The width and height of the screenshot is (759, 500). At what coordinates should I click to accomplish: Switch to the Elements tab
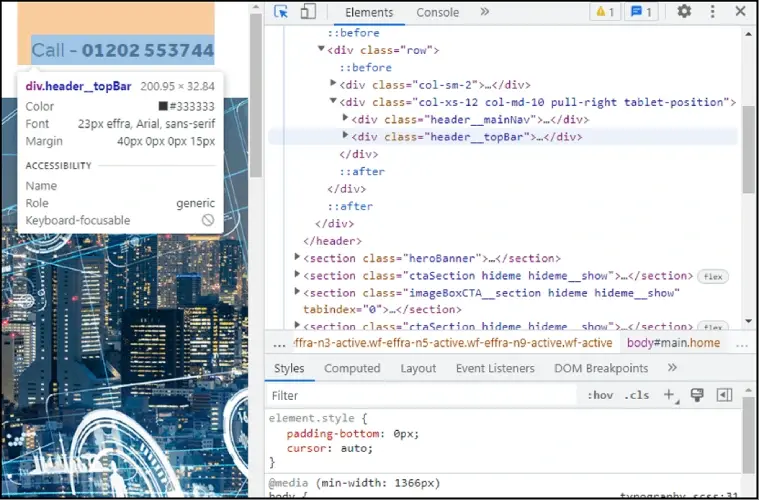click(x=369, y=13)
